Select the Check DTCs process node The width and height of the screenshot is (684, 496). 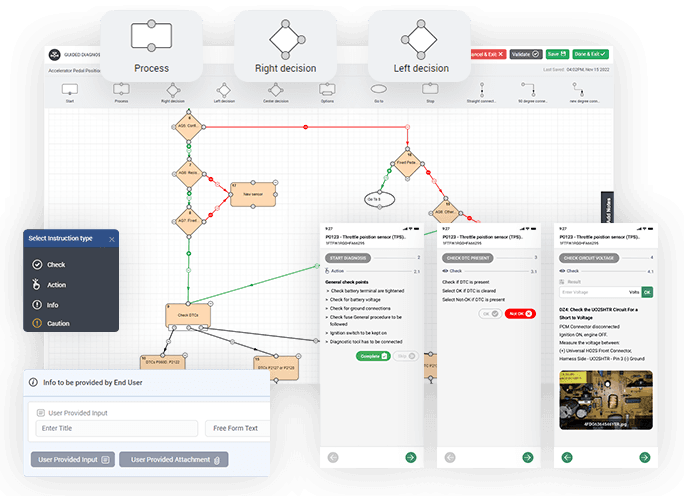point(188,315)
